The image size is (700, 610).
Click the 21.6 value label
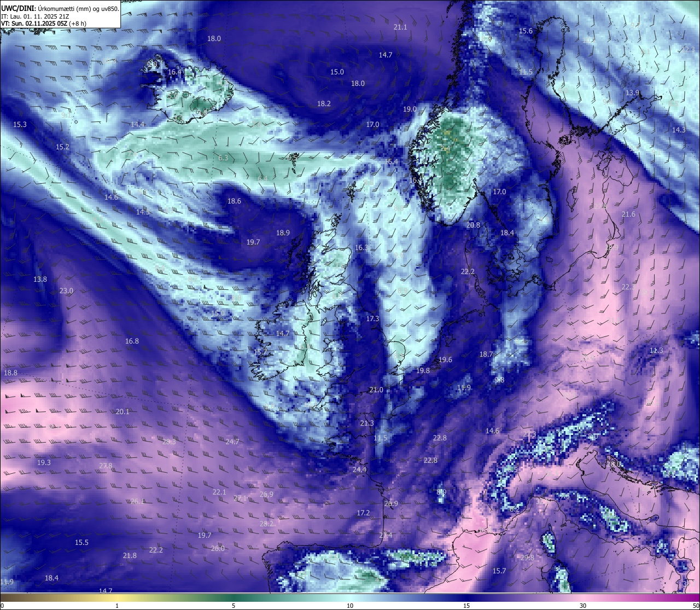coord(629,214)
